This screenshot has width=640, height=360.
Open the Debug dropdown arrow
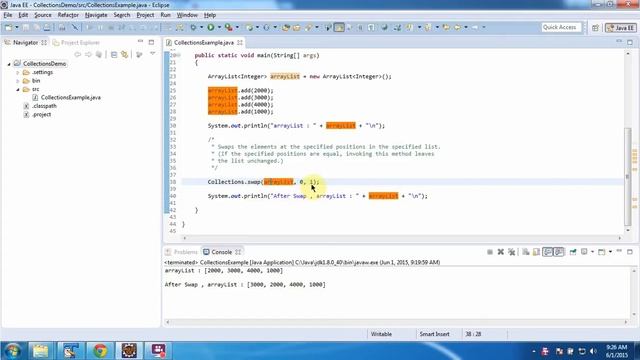click(201, 27)
